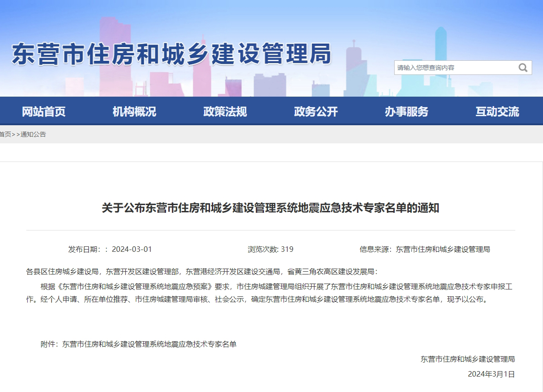Click the article headline about 地震应急技术专家名单
Image resolution: width=543 pixels, height=392 pixels.
(x=270, y=208)
